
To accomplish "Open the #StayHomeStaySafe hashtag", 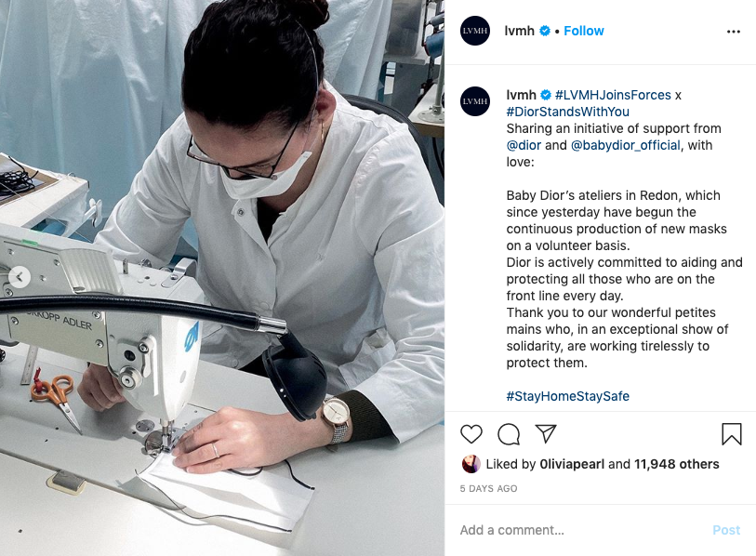I will tap(567, 396).
